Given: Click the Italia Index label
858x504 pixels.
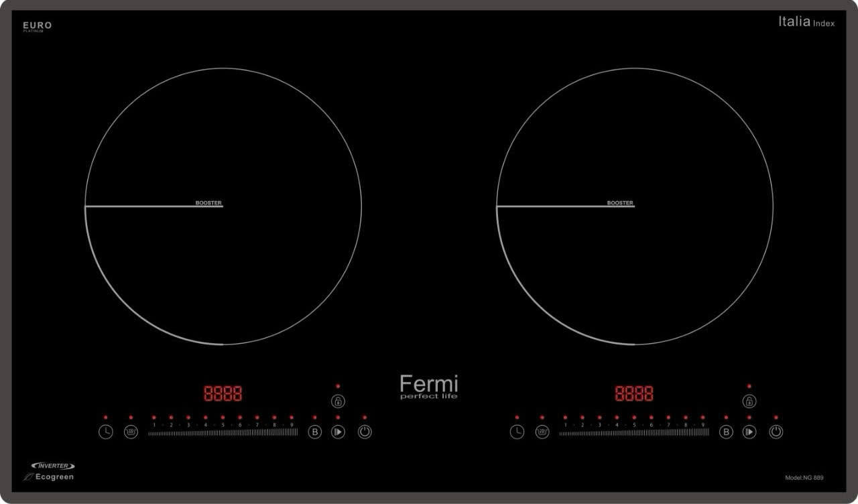Looking at the screenshot, I should (806, 22).
